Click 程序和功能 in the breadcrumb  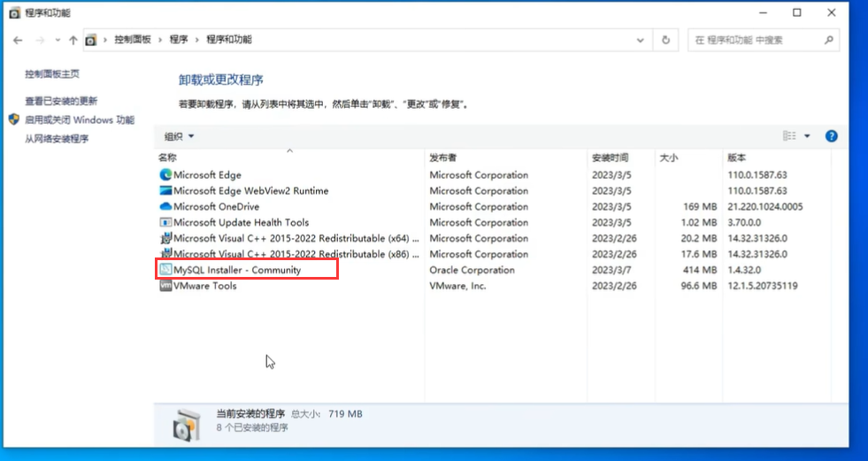click(x=229, y=40)
